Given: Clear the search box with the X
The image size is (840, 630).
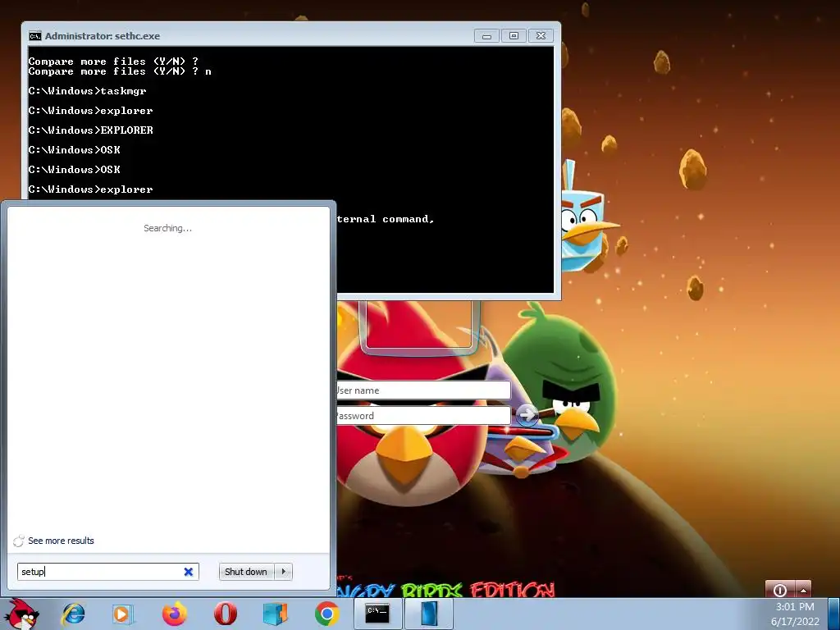Looking at the screenshot, I should tap(188, 572).
